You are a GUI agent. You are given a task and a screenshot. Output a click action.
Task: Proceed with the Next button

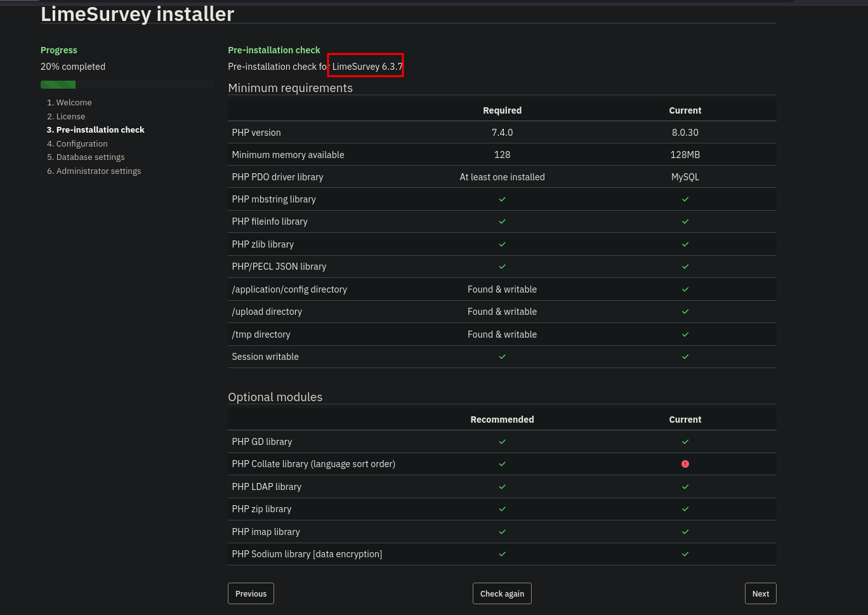click(x=760, y=593)
